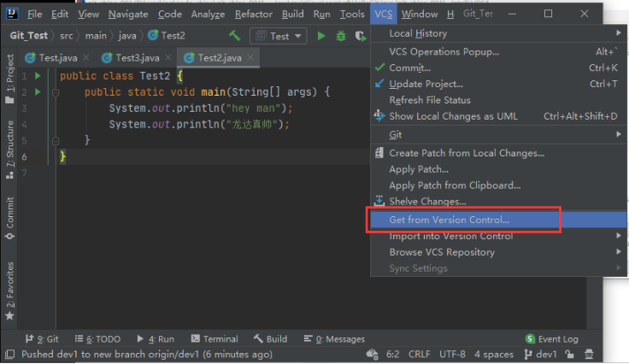Viewport: 629px width, 364px height.
Task: Select the Test2.java editor tab
Action: click(219, 58)
